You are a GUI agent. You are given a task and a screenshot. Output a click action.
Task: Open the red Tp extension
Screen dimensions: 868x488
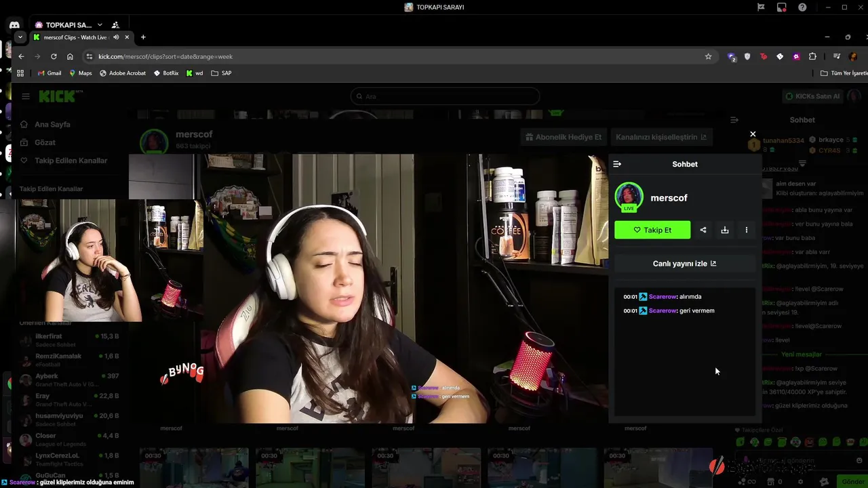pos(764,56)
